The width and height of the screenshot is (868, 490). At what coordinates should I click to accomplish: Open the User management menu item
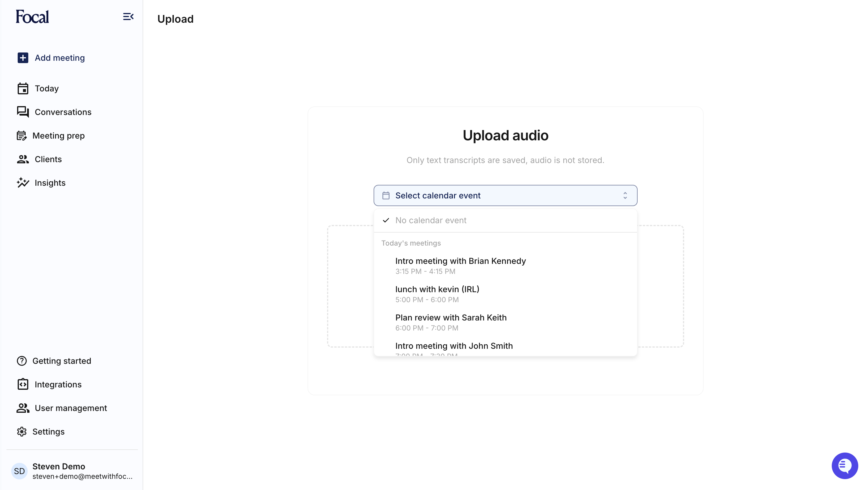tap(23, 408)
